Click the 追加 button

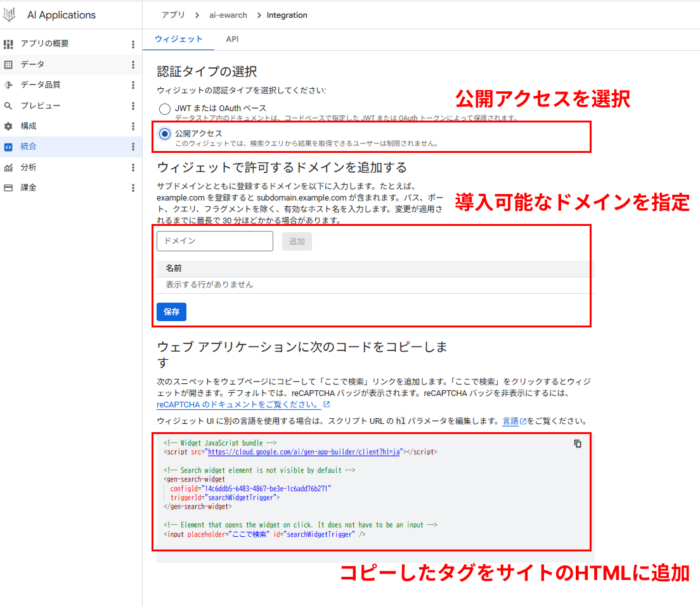(x=297, y=241)
